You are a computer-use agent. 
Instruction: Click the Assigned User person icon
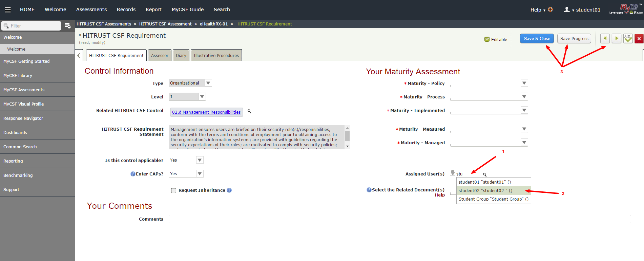pos(453,173)
